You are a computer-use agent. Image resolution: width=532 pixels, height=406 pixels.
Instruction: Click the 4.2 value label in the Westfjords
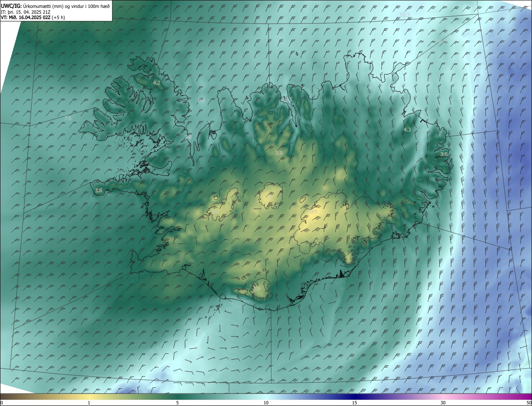click(x=157, y=83)
